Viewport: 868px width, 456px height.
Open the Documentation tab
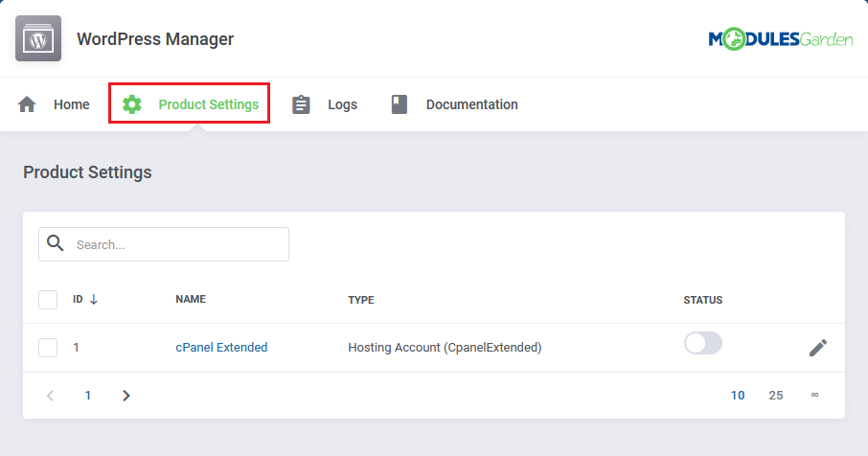tap(454, 104)
